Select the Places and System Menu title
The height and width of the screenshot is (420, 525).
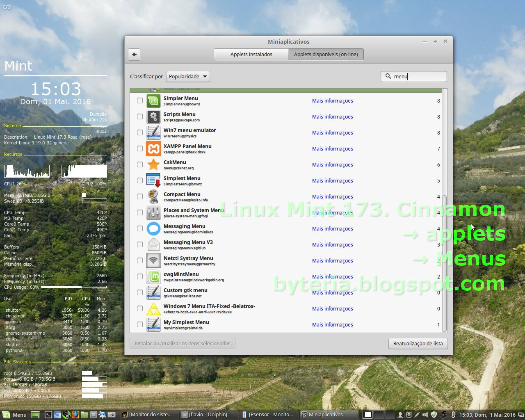click(194, 210)
